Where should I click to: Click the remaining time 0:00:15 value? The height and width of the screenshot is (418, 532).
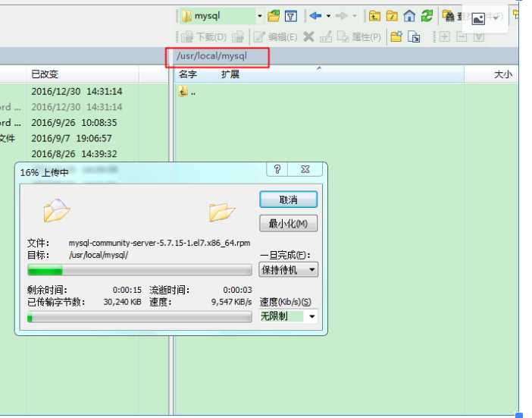127,290
